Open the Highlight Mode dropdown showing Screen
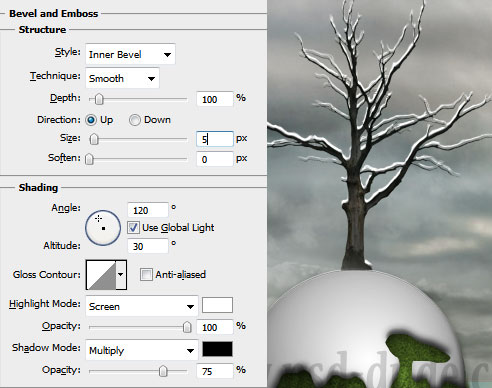The image size is (492, 388). click(142, 306)
